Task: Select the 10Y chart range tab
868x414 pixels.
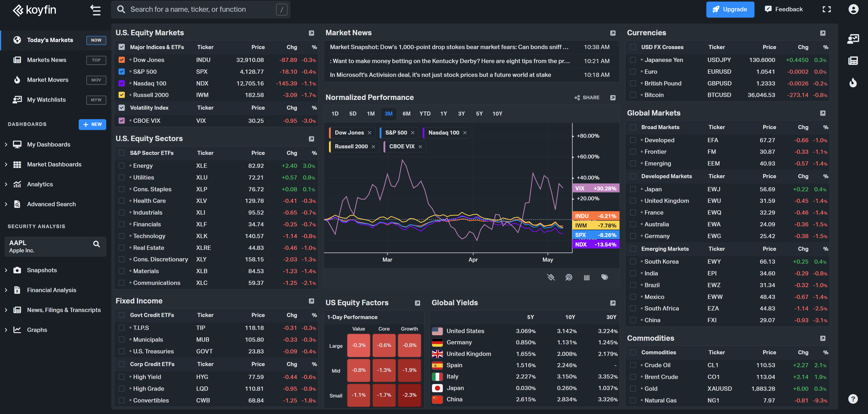Action: click(x=497, y=114)
